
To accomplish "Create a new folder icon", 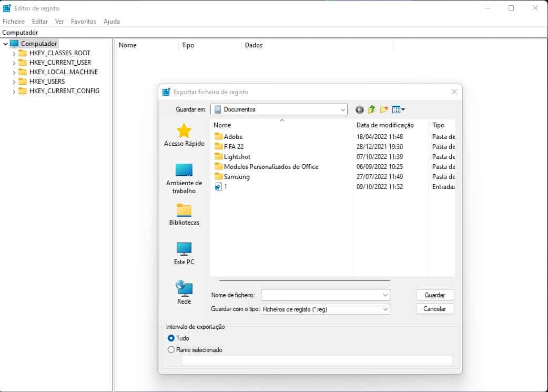I will (x=384, y=109).
